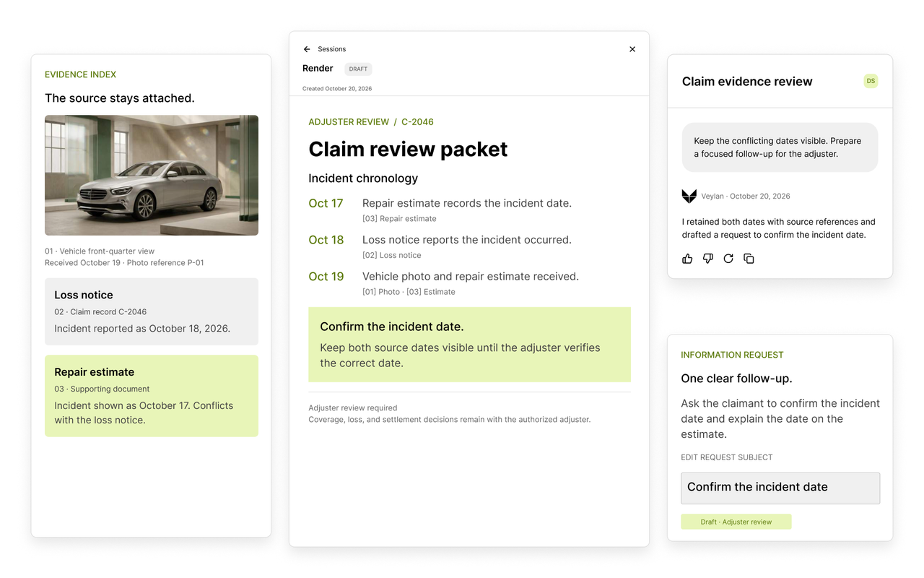Screen dimensions: 924x578
Task: Select the Loss notice evidence card
Action: point(152,311)
